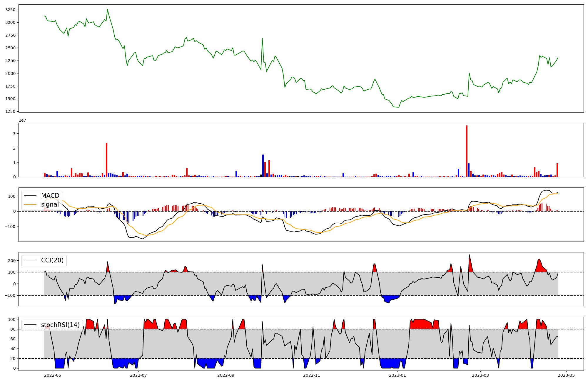Click the 2022-05 x-axis date label

[53, 375]
